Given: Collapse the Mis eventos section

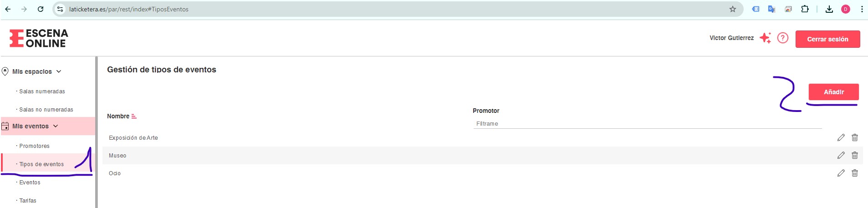Looking at the screenshot, I should pos(56,126).
